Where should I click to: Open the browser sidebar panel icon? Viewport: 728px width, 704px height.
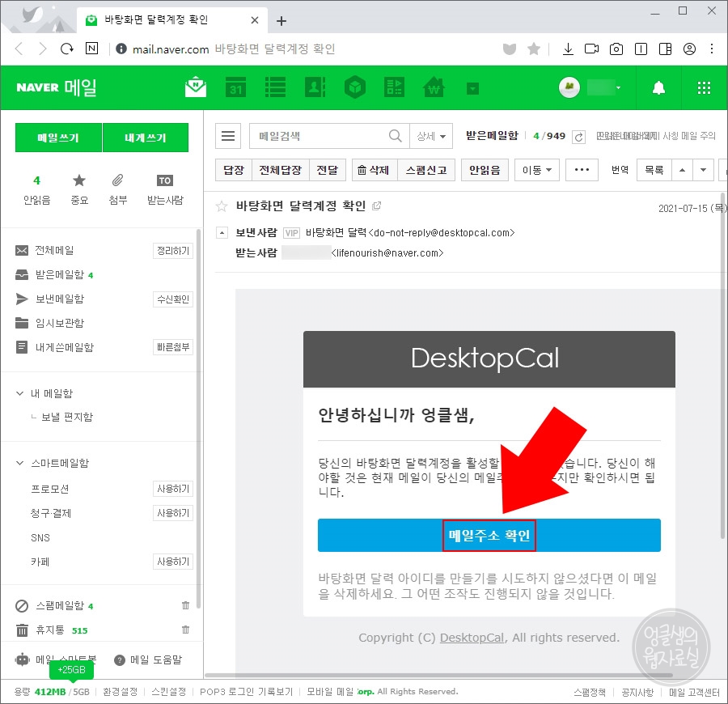tap(666, 49)
